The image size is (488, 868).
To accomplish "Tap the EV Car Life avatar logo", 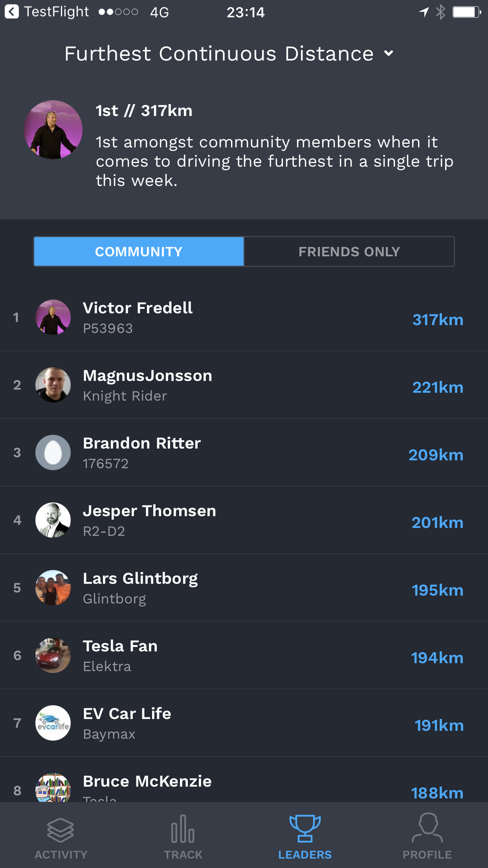I will [53, 723].
